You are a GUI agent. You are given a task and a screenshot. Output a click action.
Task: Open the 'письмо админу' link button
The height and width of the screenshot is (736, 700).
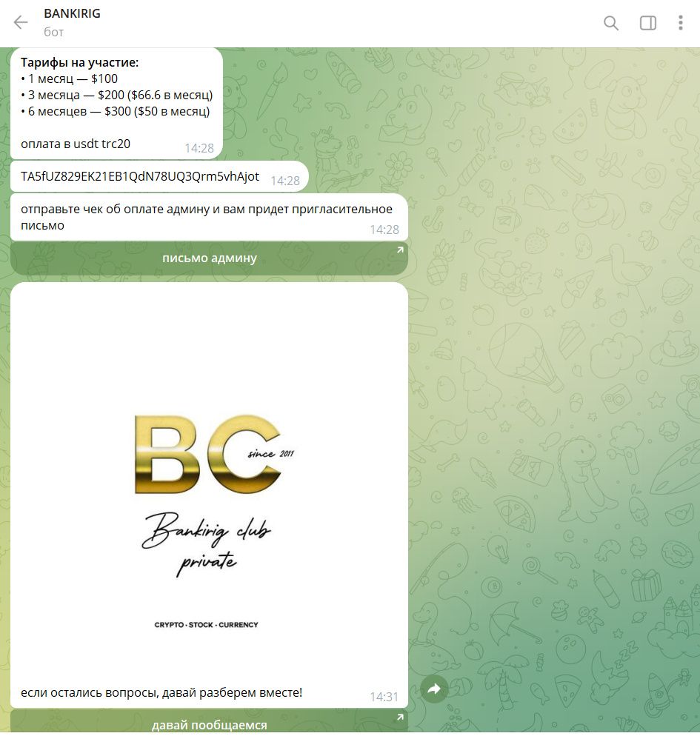tap(209, 258)
